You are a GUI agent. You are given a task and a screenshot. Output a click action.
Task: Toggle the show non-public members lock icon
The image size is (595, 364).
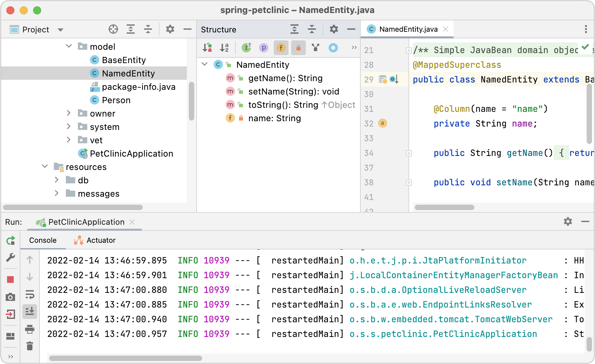pyautogui.click(x=299, y=48)
